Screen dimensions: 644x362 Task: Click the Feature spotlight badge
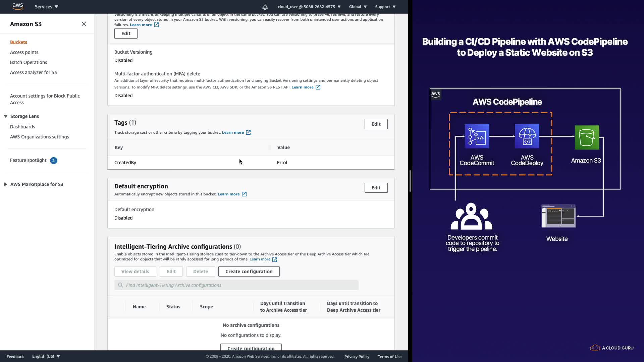click(53, 161)
